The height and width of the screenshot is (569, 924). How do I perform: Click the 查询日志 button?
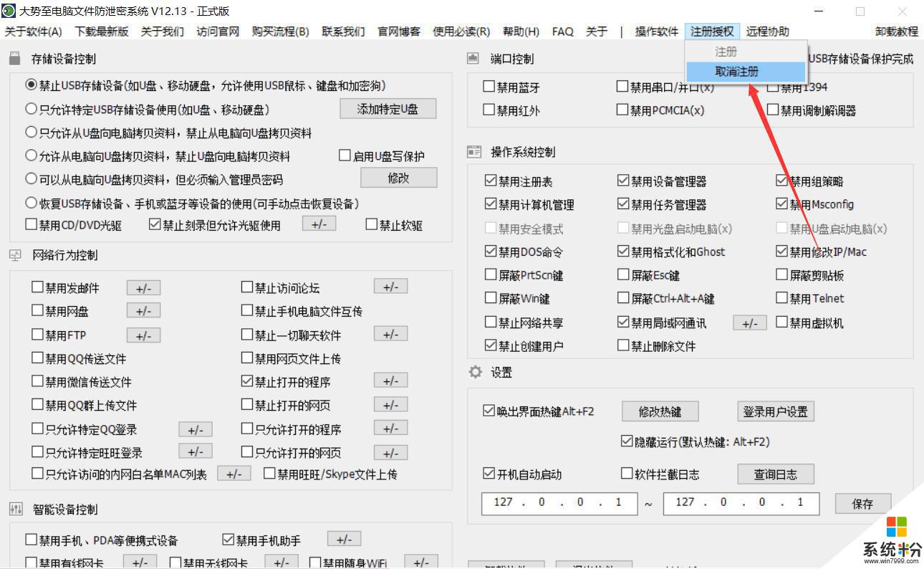776,474
